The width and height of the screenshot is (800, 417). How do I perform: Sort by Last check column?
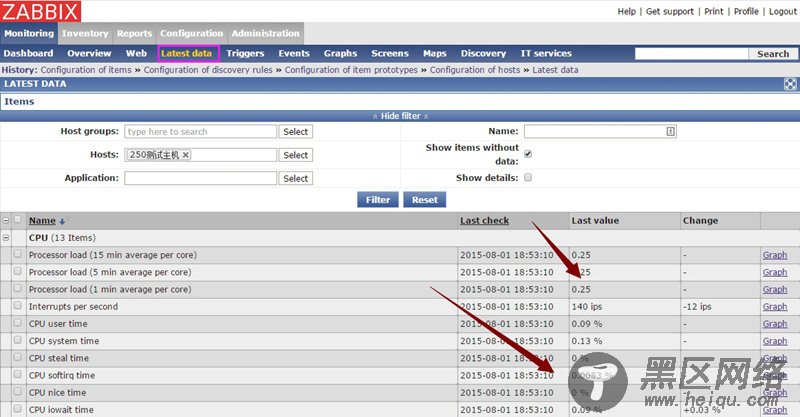pyautogui.click(x=485, y=220)
